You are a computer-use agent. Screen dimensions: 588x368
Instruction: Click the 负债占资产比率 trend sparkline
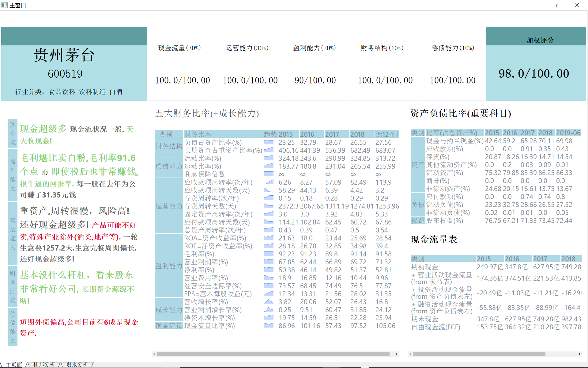[x=269, y=142]
